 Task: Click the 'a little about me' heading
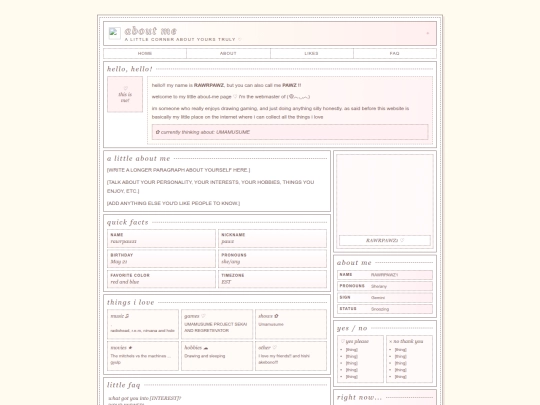click(x=138, y=158)
